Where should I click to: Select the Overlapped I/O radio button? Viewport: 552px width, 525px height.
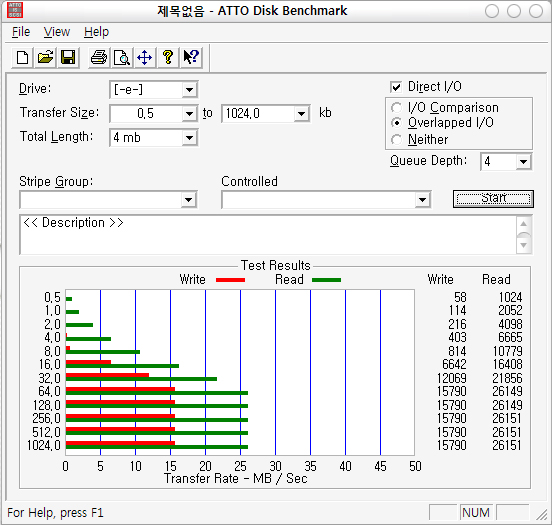click(x=396, y=123)
